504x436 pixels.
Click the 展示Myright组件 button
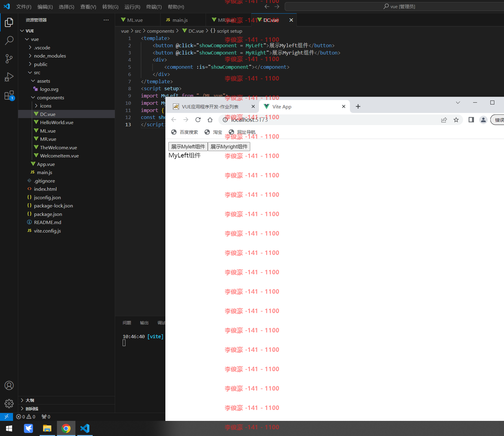click(229, 147)
